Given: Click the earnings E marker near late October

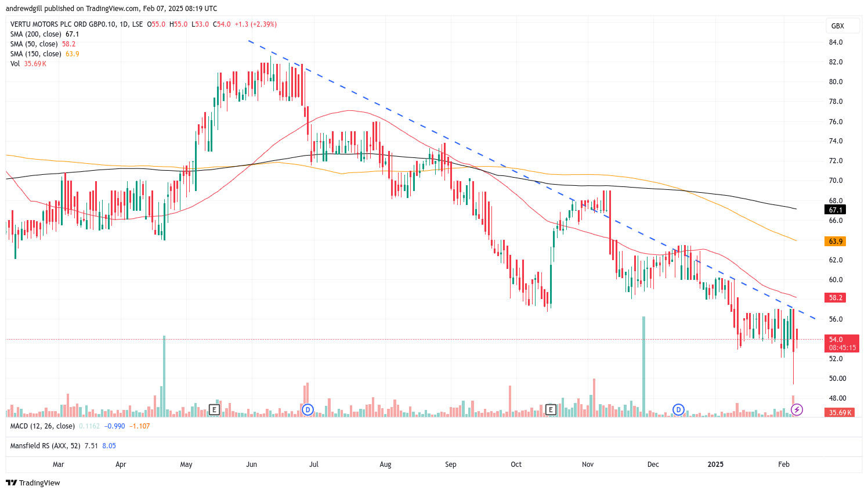Looking at the screenshot, I should [x=551, y=409].
